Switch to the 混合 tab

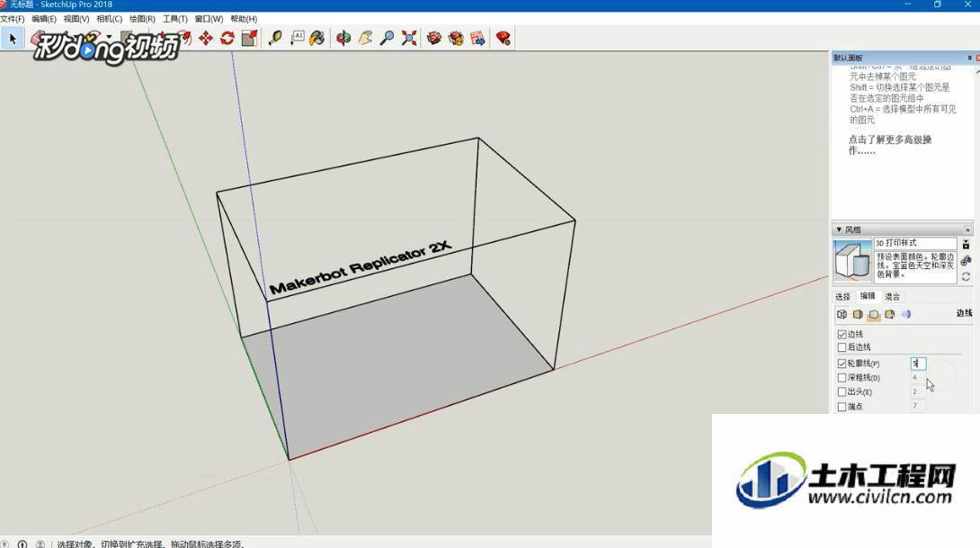892,297
